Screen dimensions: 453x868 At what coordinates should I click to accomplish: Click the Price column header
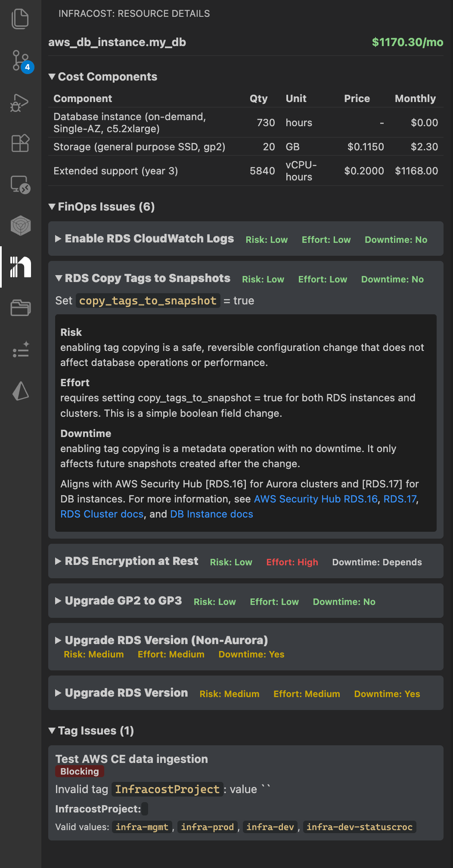(x=357, y=99)
